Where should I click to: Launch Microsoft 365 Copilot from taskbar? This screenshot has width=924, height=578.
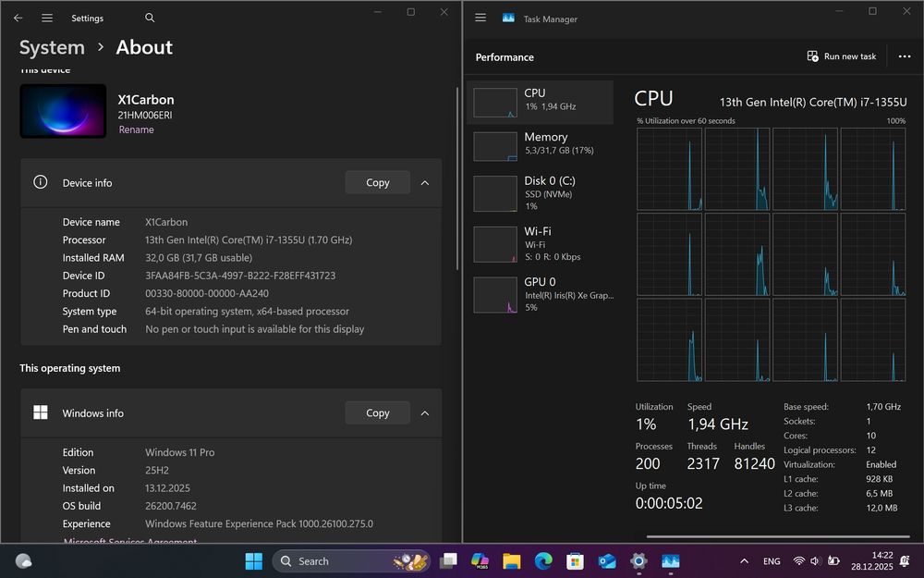pyautogui.click(x=480, y=561)
